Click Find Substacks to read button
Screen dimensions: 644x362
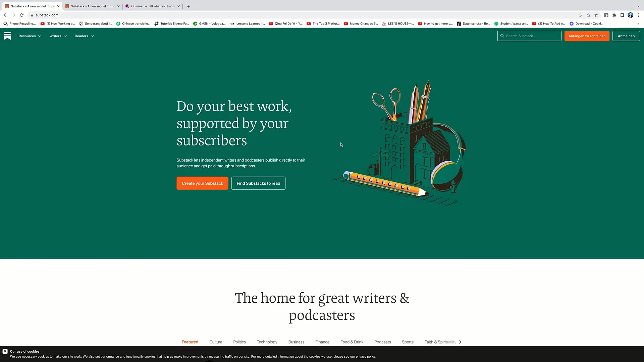point(258,183)
